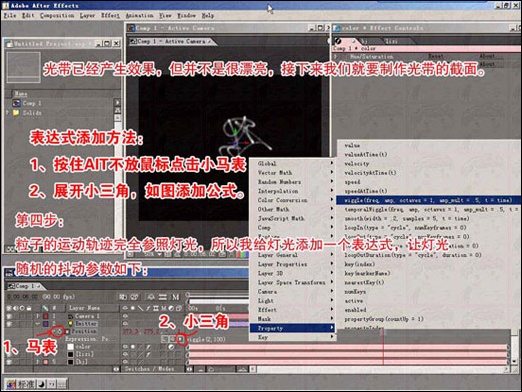Choose propertyGroup(countUp = 1) expression
522x392 pixels.
point(384,319)
